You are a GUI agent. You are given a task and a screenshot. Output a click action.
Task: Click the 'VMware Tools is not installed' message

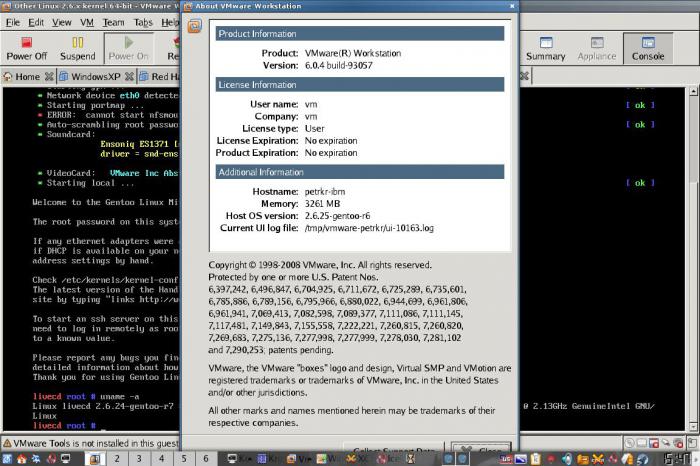[96, 443]
